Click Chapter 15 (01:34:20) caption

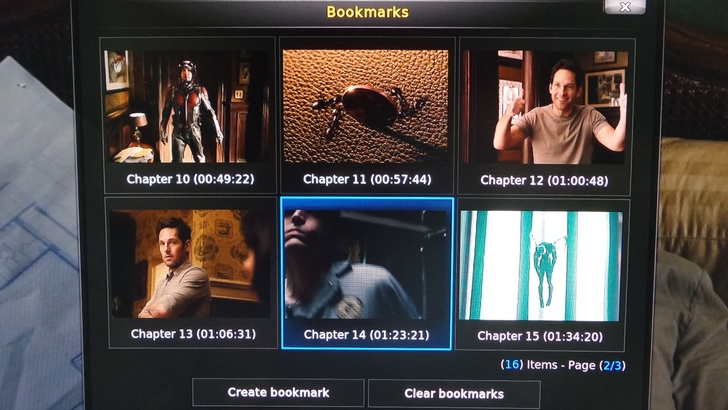pos(540,336)
